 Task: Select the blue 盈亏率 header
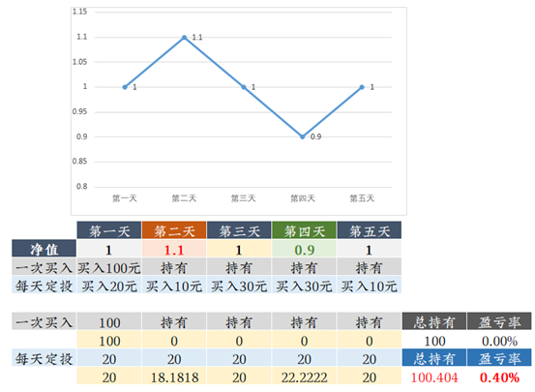(499, 358)
